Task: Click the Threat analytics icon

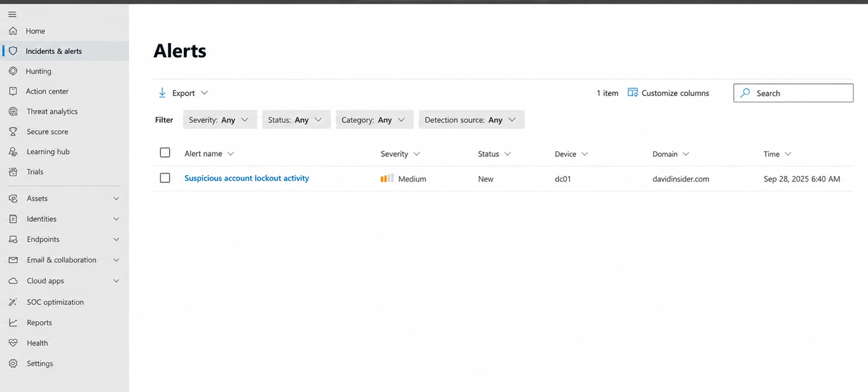Action: pyautogui.click(x=13, y=111)
